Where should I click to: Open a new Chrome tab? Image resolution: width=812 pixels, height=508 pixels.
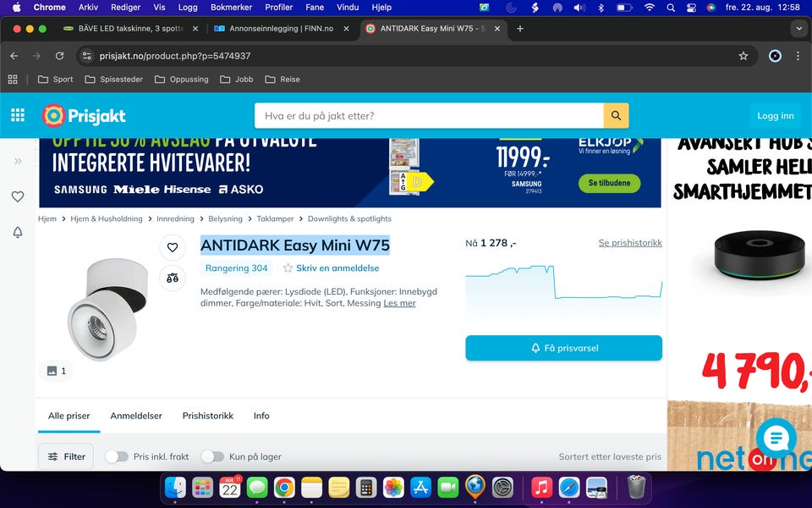[520, 29]
